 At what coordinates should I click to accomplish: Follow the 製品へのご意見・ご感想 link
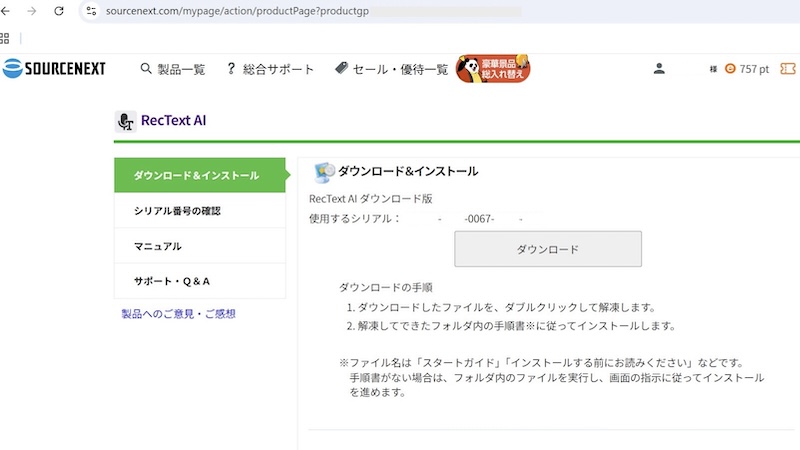178,314
